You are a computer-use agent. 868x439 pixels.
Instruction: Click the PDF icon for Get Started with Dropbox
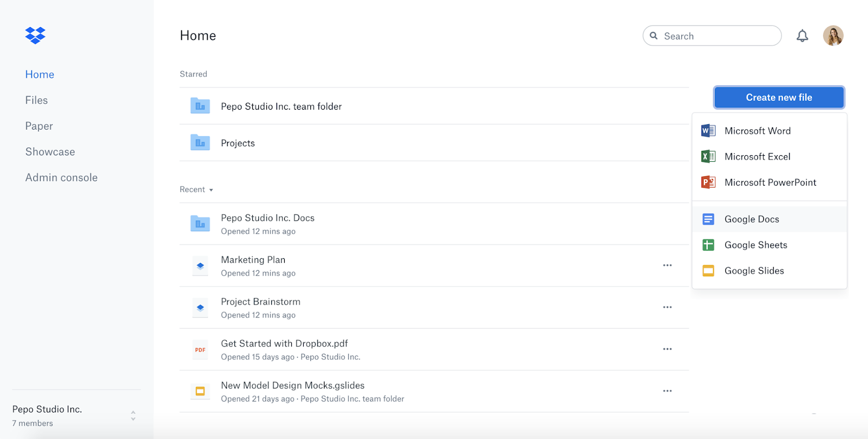(x=200, y=349)
